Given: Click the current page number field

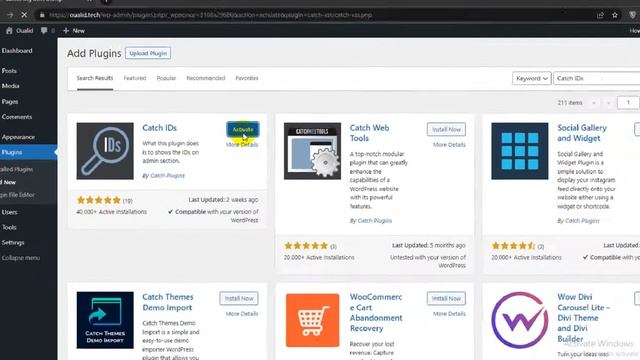Looking at the screenshot, I should point(628,102).
